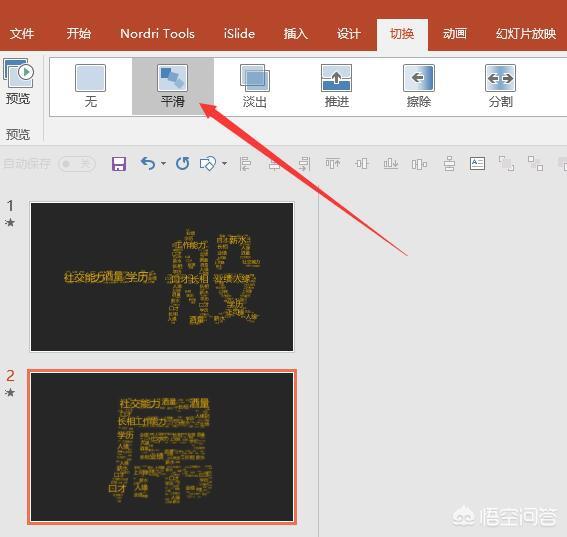
Task: Click the transition star under slide 1
Action: [10, 222]
